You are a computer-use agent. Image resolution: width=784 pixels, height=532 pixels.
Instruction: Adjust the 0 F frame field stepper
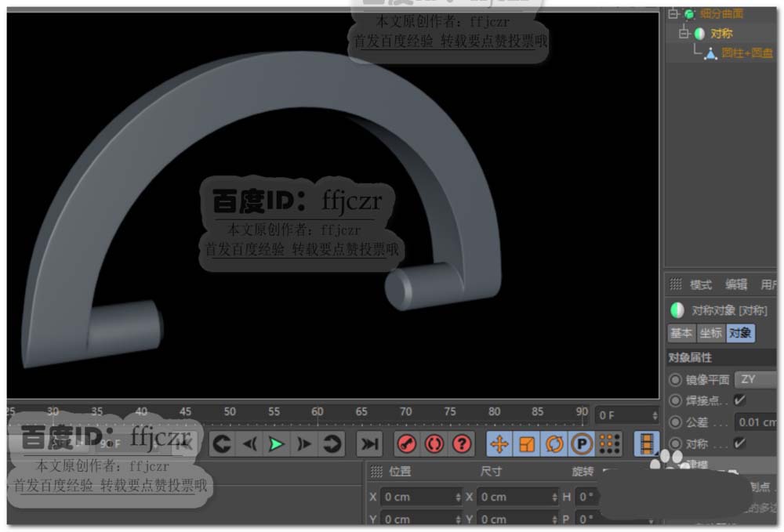(x=655, y=415)
